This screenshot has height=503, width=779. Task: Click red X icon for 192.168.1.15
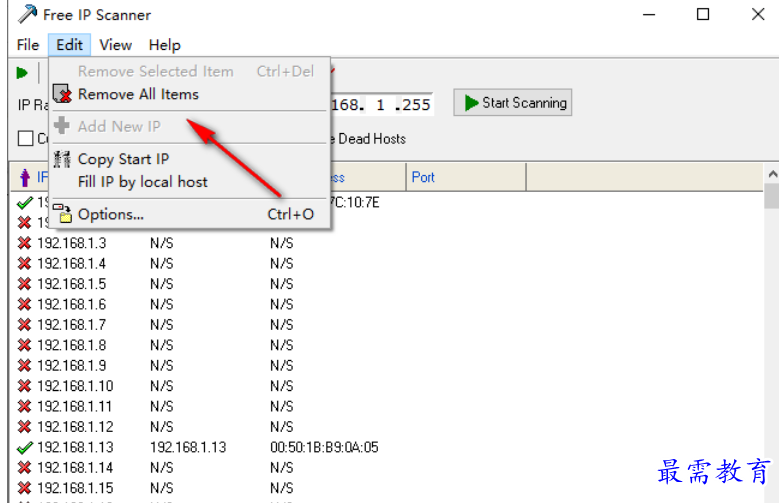(24, 488)
